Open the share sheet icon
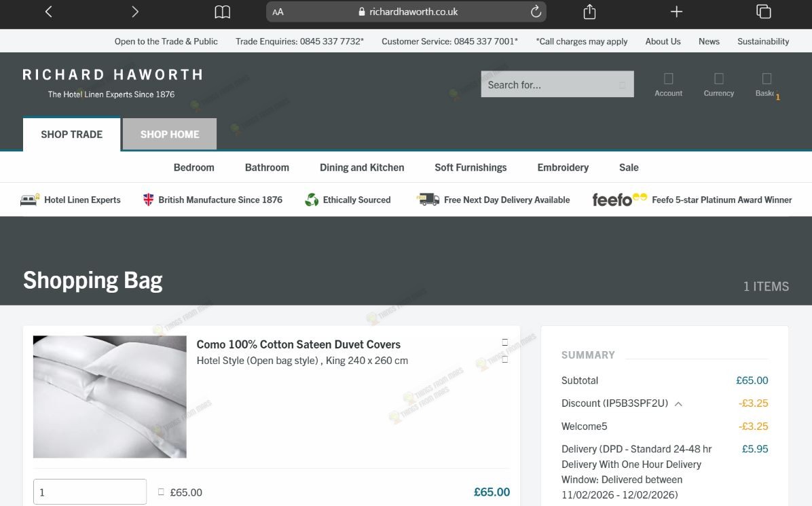The width and height of the screenshot is (812, 506). [589, 12]
